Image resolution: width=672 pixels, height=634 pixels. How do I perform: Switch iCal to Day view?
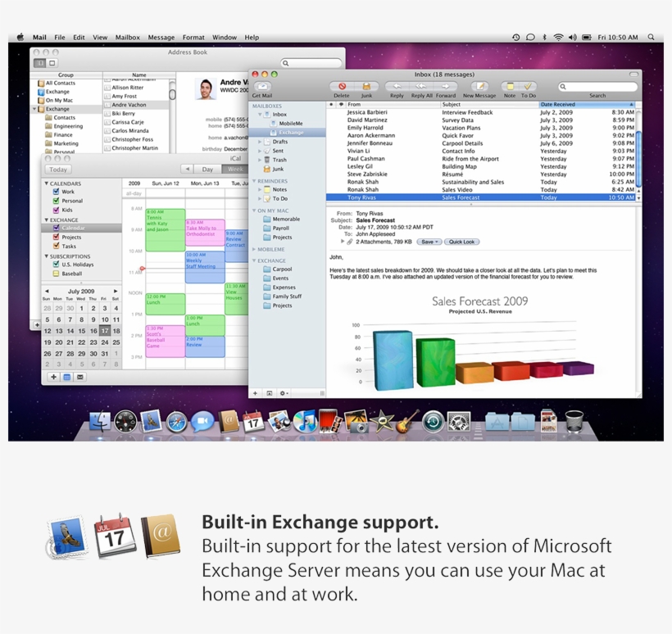click(x=207, y=170)
